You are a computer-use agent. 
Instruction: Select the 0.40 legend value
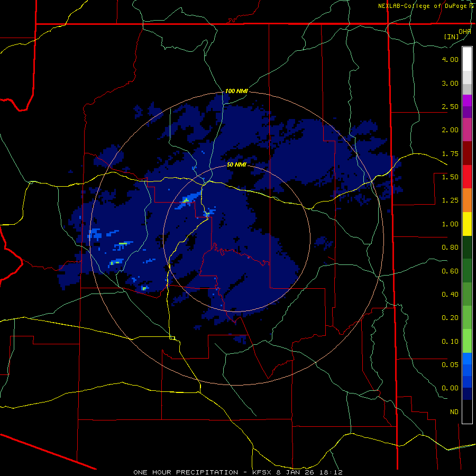tap(450, 295)
